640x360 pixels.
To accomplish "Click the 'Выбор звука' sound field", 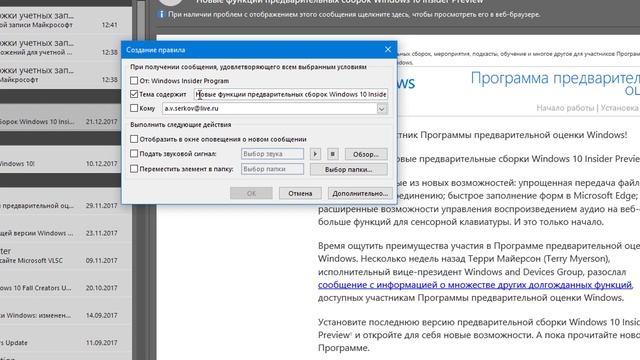I will pos(272,154).
